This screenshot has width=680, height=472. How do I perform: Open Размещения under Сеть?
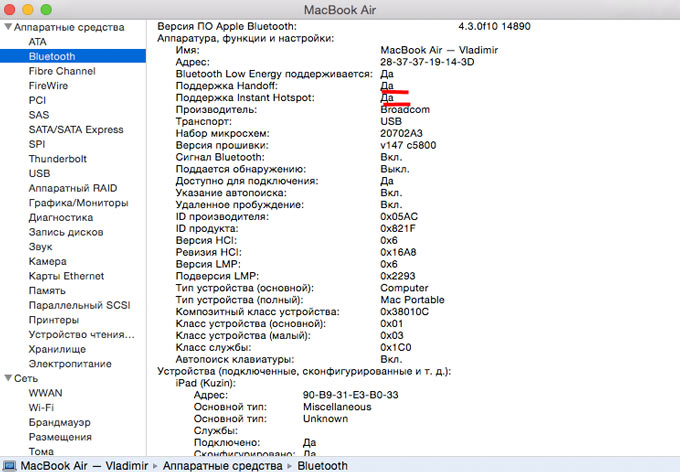(x=60, y=437)
